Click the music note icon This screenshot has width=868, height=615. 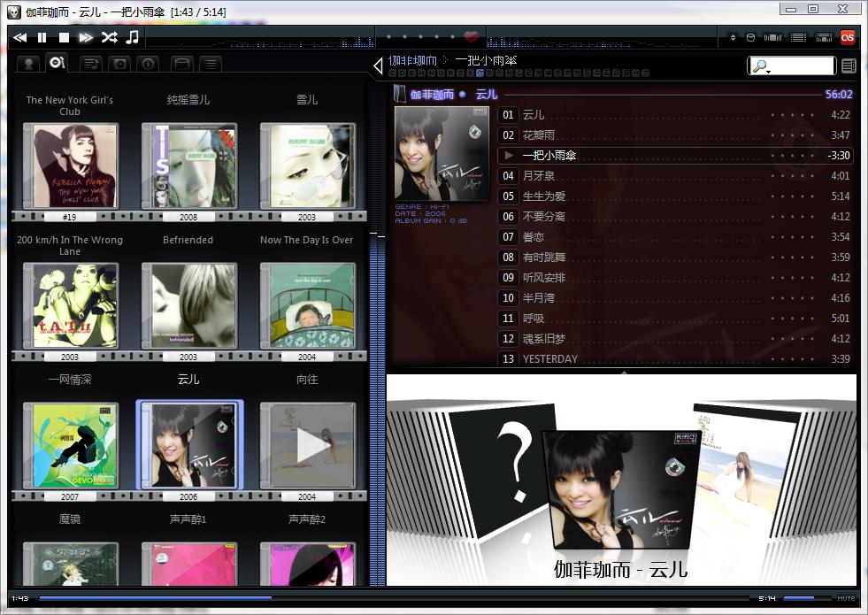click(133, 37)
